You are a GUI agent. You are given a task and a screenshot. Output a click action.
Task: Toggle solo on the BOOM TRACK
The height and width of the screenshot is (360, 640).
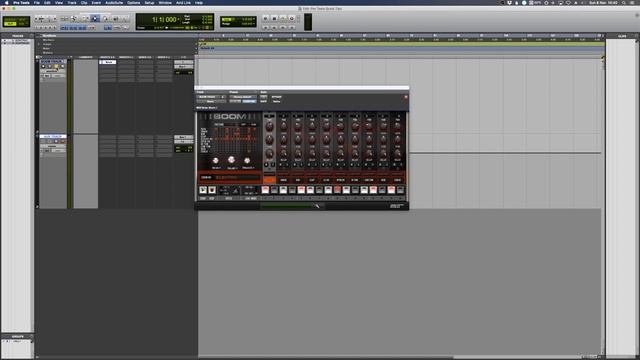tap(57, 66)
